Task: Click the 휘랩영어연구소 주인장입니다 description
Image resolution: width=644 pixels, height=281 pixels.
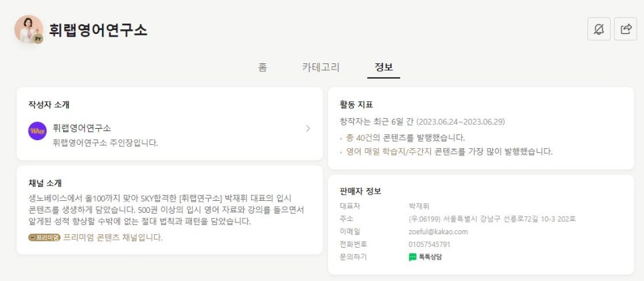Action: tap(105, 143)
